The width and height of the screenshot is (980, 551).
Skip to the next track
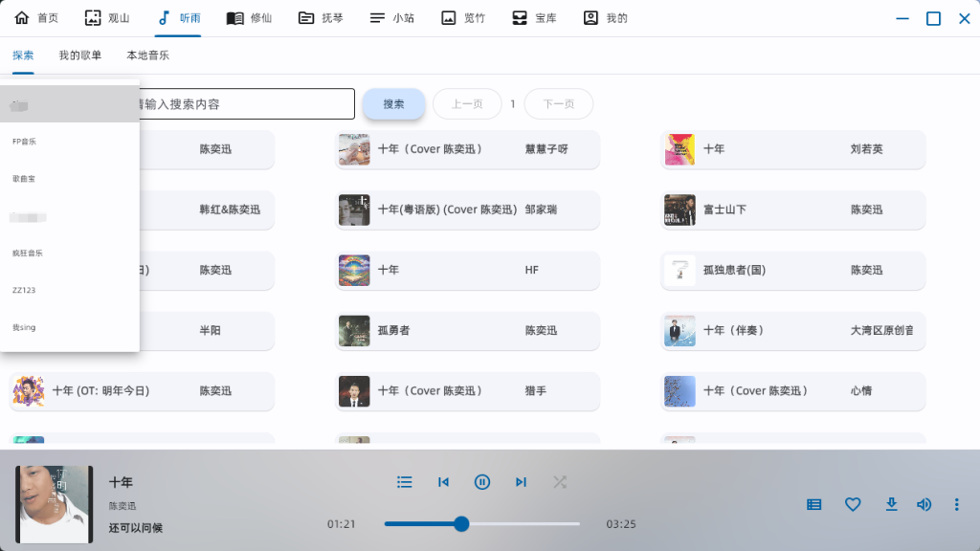521,482
